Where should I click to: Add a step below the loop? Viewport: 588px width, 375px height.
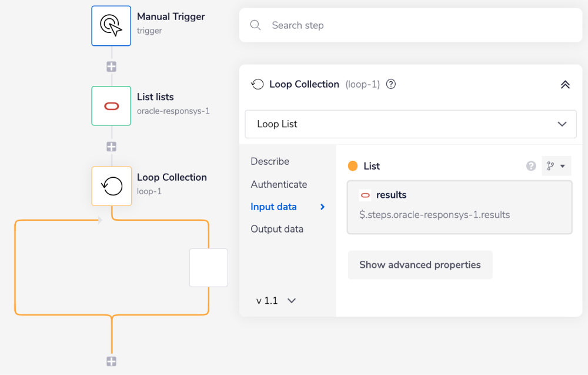pos(111,361)
